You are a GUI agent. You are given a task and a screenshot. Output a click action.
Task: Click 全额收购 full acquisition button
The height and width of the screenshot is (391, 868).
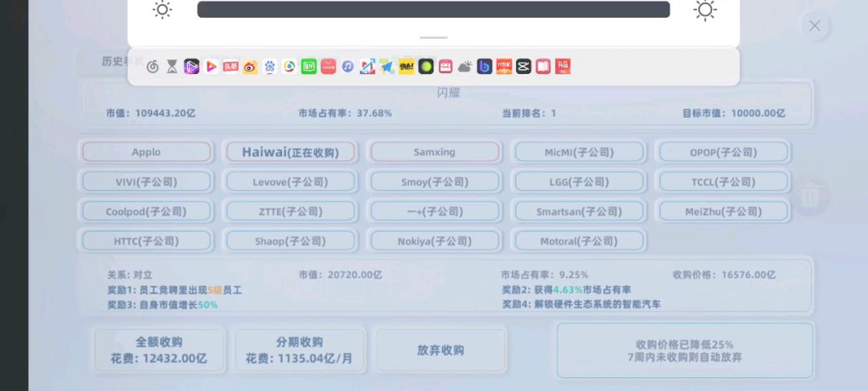(x=159, y=350)
